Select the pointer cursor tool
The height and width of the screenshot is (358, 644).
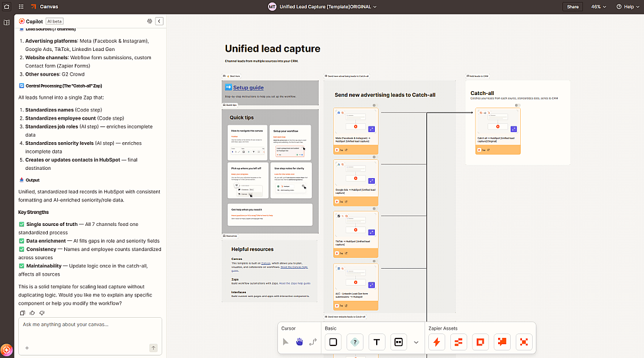tap(286, 342)
